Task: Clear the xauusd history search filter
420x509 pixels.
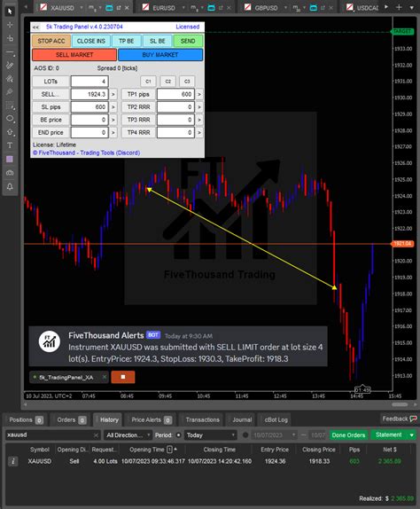Action: tap(96, 435)
